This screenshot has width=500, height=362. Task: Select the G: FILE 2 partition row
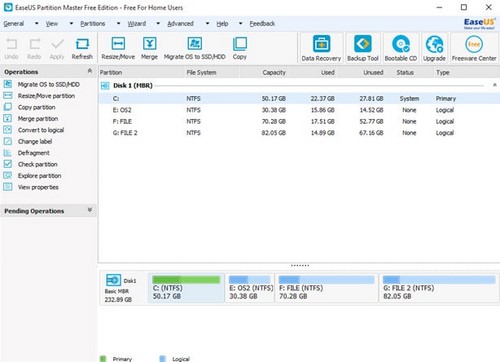tap(299, 133)
